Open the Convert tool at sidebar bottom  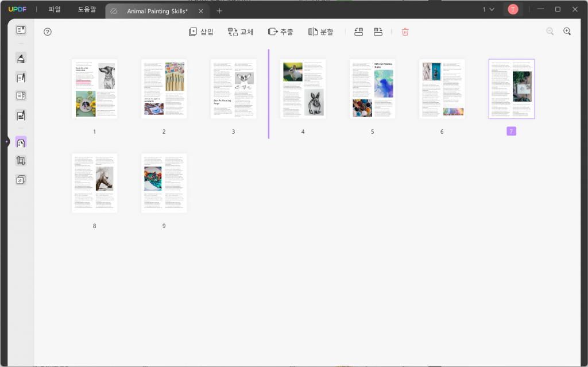click(20, 180)
